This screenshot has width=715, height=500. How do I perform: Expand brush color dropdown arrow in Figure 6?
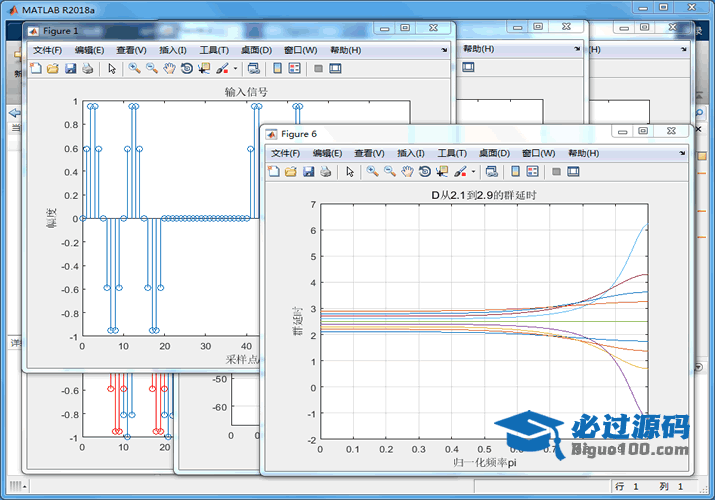(473, 172)
